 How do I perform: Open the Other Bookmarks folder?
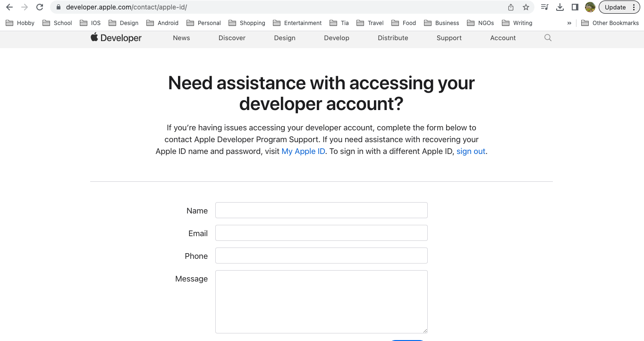click(x=610, y=23)
